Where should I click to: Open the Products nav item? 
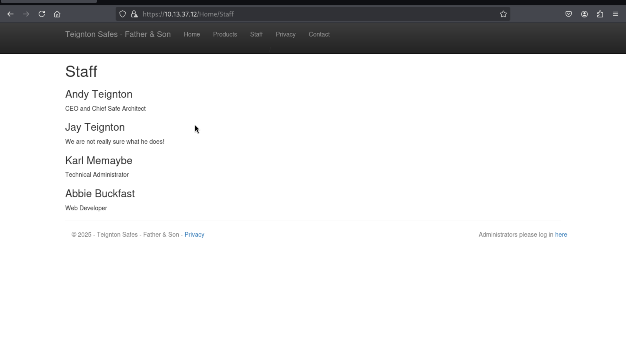pos(225,34)
